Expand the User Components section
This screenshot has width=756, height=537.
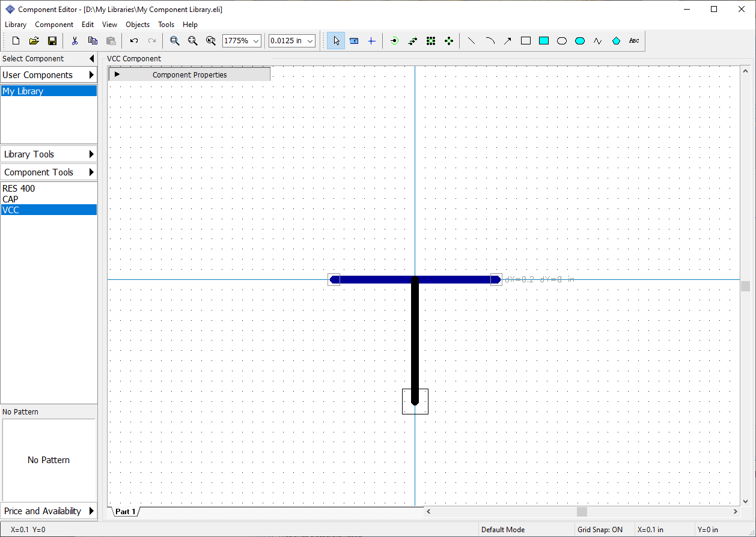tap(49, 75)
